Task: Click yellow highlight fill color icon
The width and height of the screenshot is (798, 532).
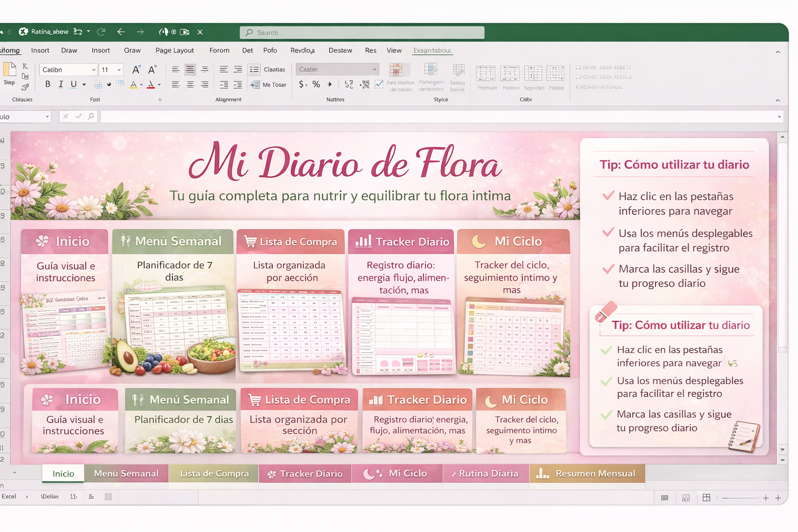Action: [134, 84]
